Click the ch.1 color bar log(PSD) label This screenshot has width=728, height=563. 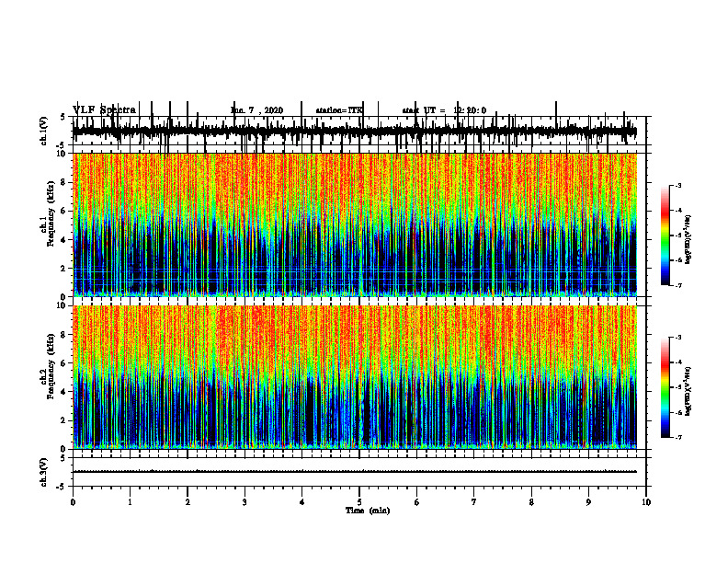(x=688, y=240)
